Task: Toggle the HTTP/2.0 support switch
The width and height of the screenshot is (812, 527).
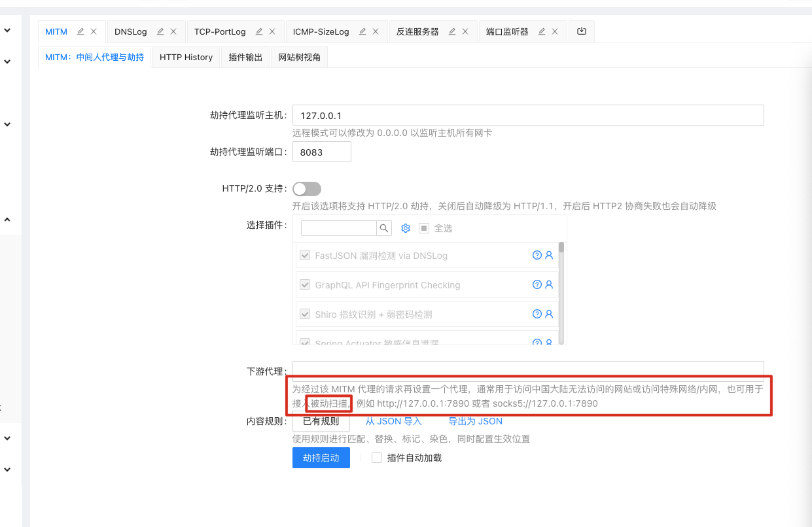Action: [x=307, y=189]
